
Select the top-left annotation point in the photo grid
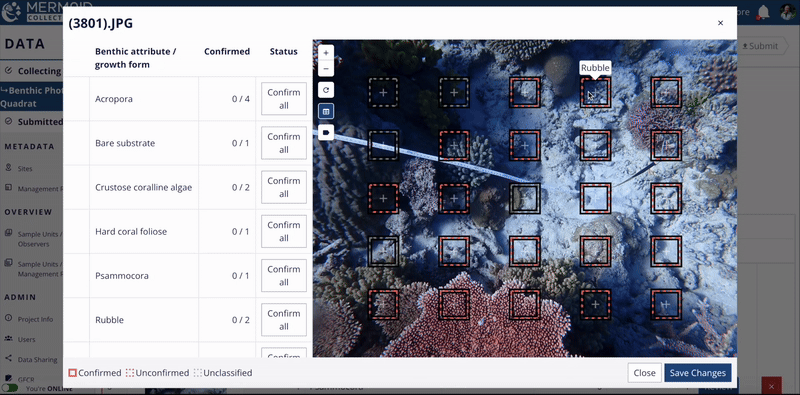click(383, 92)
